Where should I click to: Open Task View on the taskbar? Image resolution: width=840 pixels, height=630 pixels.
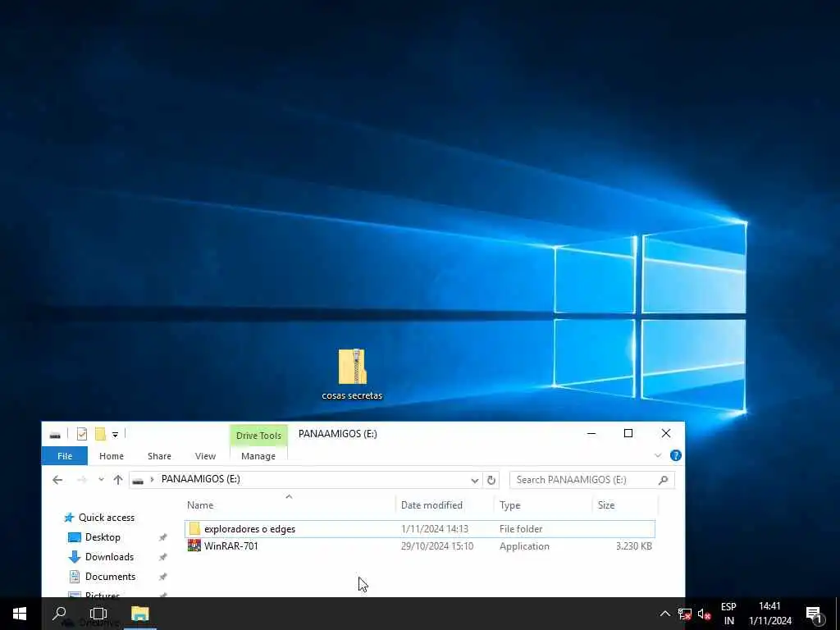point(98,614)
